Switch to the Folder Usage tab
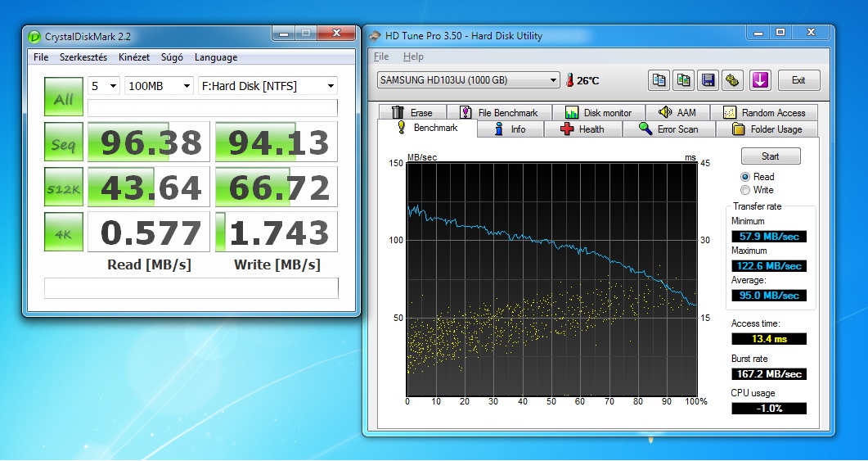The height and width of the screenshot is (461, 868). click(767, 129)
